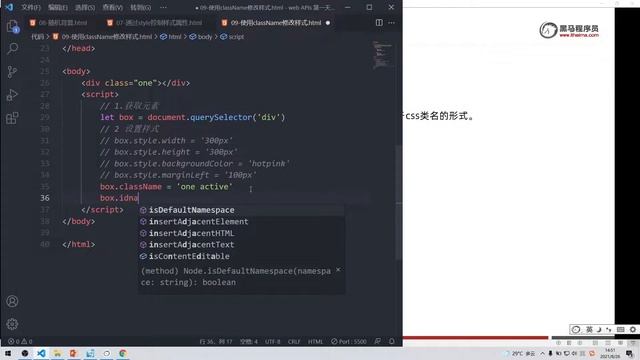Click the line 36 number in the gutter

(45, 198)
